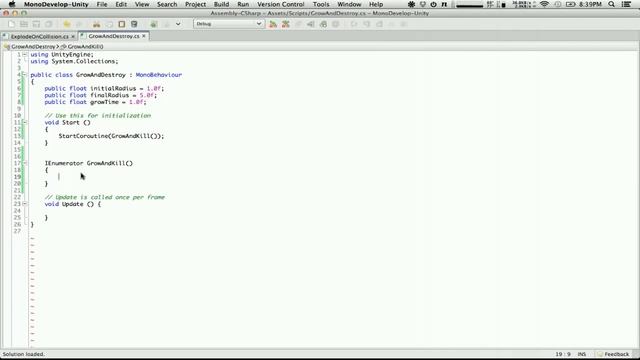
Task: Click the IEnumerator GrowAndKill() declaration
Action: [x=89, y=163]
